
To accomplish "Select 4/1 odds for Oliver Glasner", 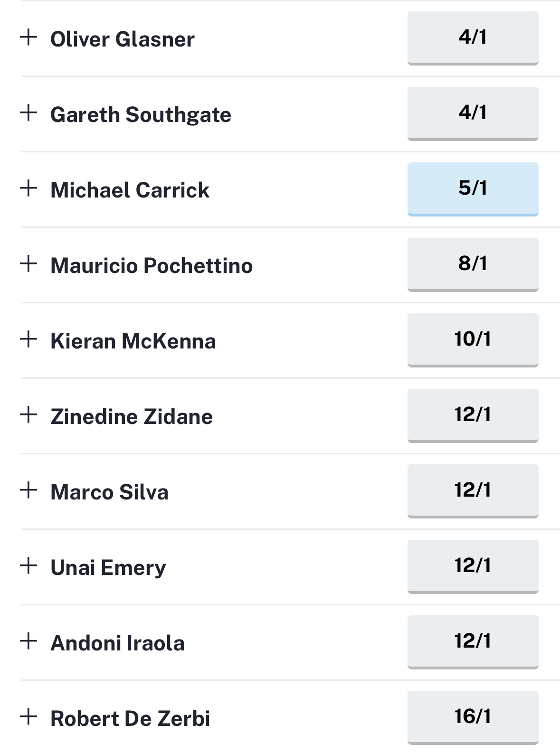I will tap(473, 38).
